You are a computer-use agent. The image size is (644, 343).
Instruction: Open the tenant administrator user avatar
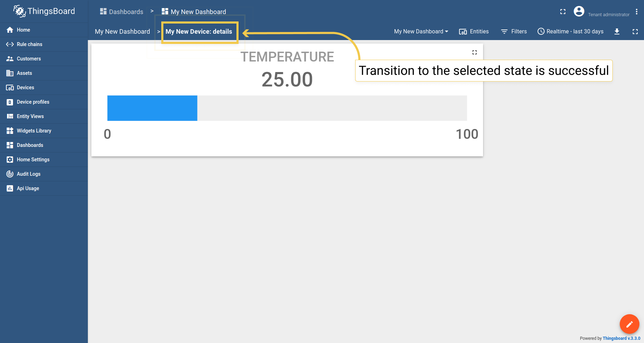579,11
